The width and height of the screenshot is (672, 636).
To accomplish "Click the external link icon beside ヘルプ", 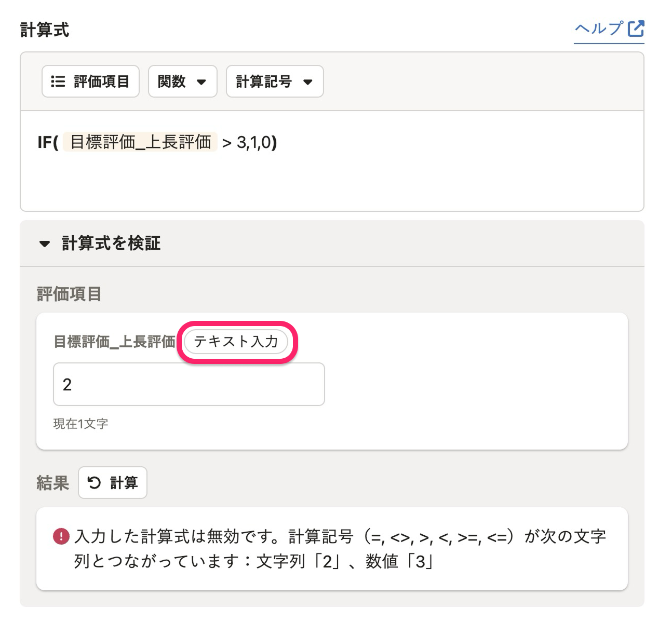I will tap(636, 29).
